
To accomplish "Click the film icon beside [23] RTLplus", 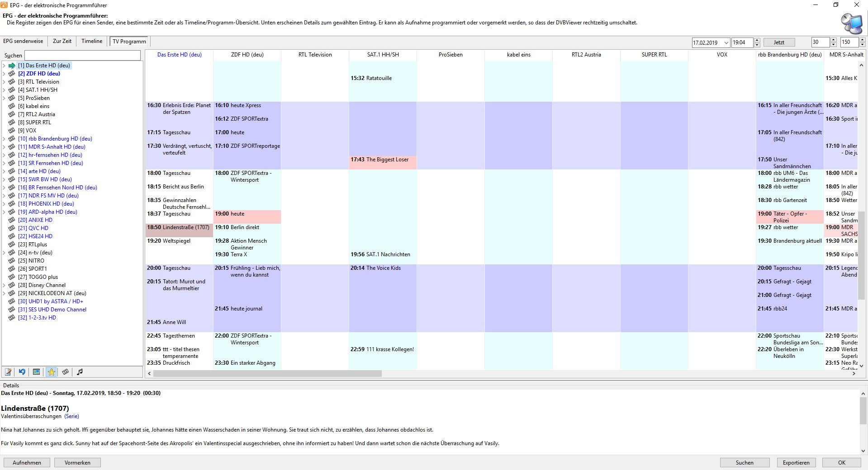I will [x=12, y=244].
